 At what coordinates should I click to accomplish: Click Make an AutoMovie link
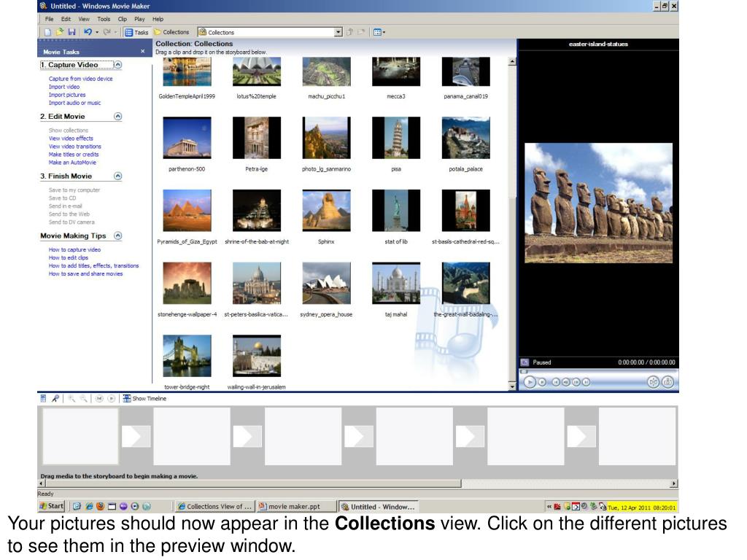[x=72, y=163]
